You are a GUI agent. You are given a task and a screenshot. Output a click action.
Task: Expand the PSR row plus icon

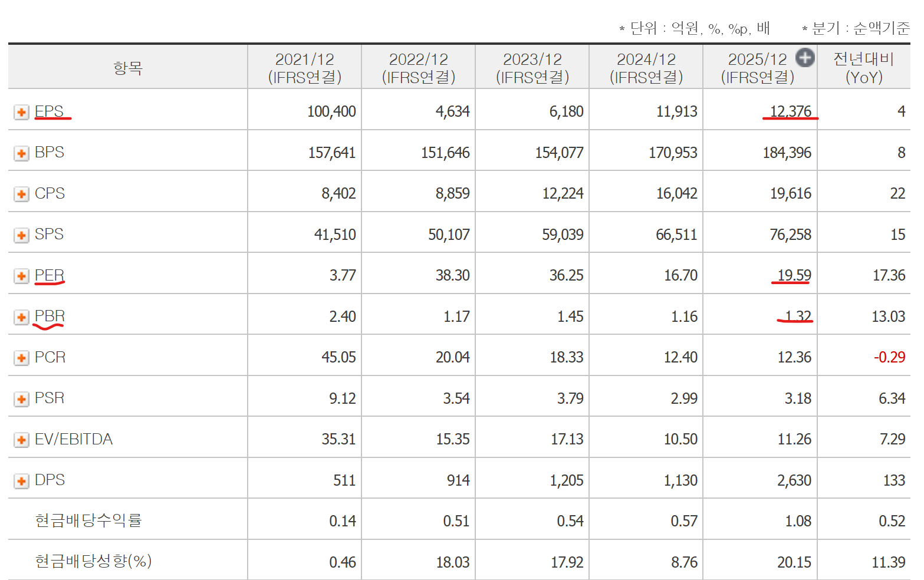pyautogui.click(x=22, y=399)
